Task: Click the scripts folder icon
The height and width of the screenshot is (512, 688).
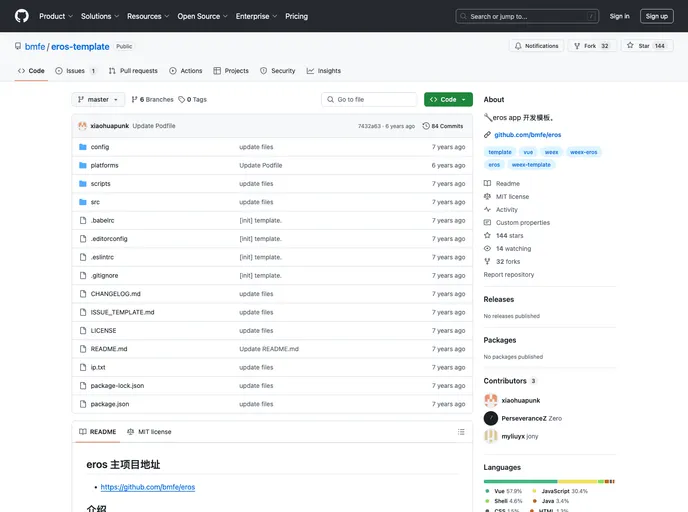Action: click(82, 184)
